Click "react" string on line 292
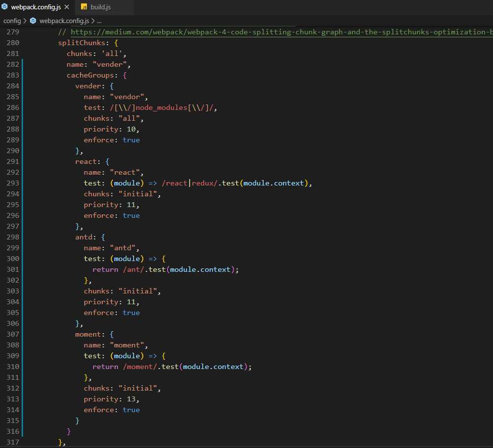 click(x=125, y=172)
